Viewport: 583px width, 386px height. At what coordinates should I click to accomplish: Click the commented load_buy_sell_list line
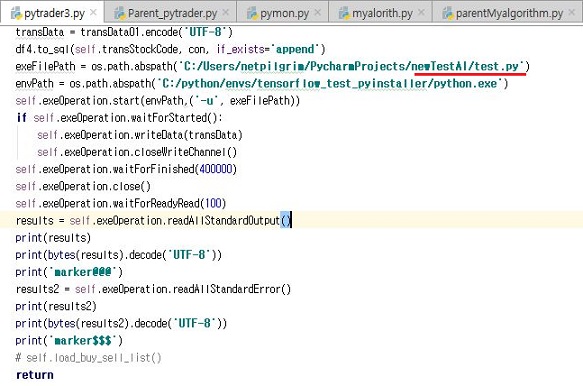(x=88, y=358)
